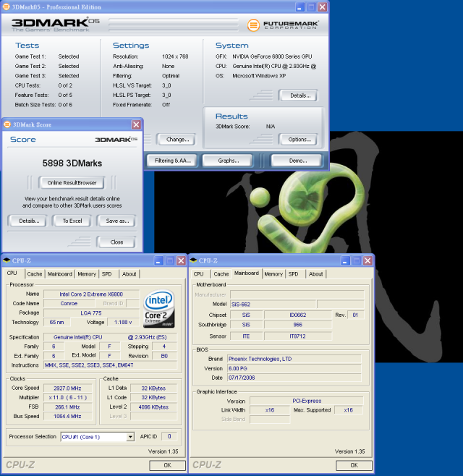The image size is (463, 476).
Task: Open SPD tab in right CPU-Z window
Action: click(x=293, y=274)
